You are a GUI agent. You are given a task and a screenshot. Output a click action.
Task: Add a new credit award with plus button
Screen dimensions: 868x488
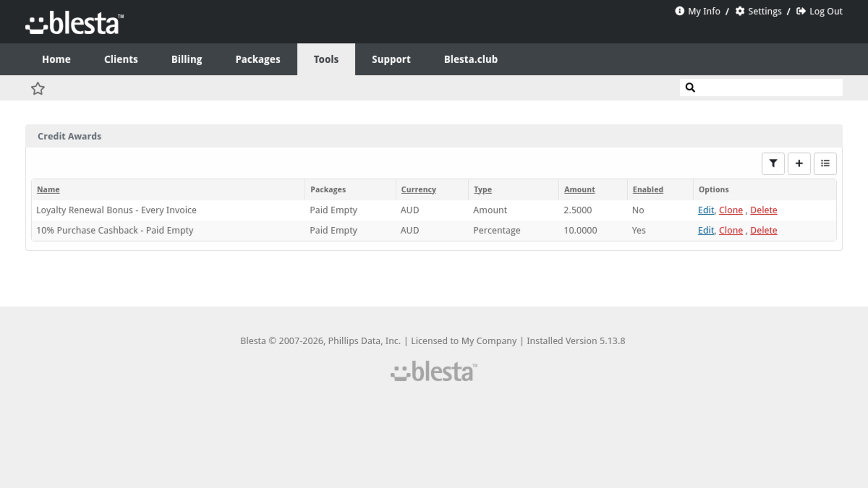(x=799, y=164)
